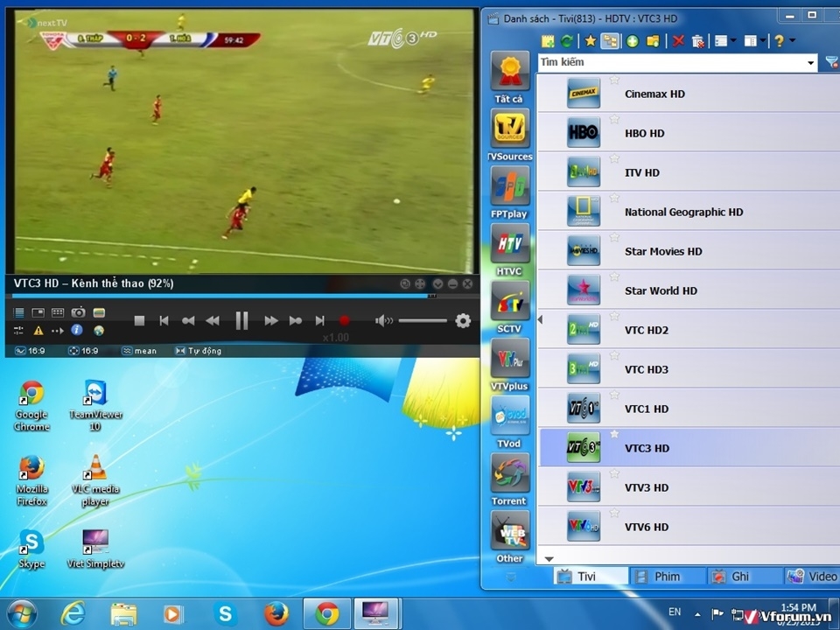Select Cinemax HD channel
Viewport: 840px width, 630px height.
(x=689, y=94)
